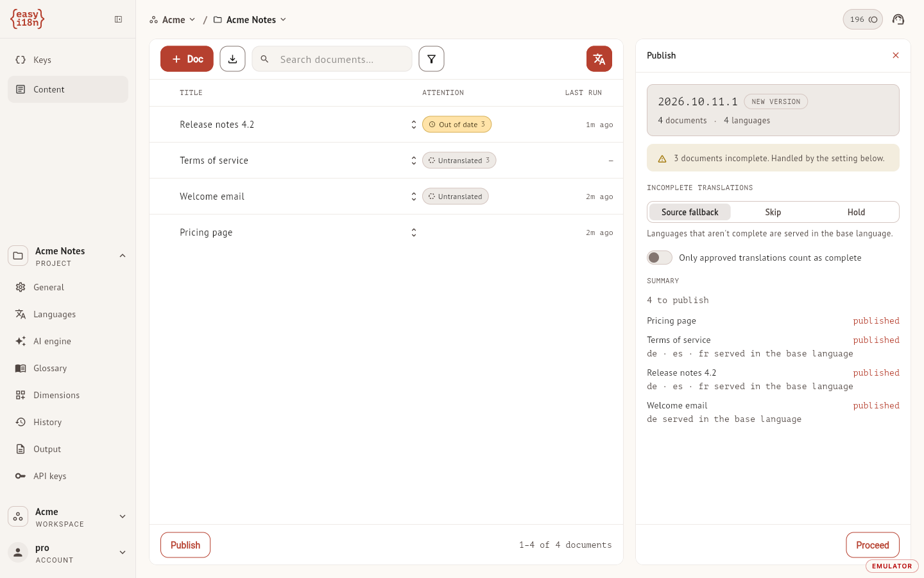Expand the Terms of service row chevron

pos(414,161)
